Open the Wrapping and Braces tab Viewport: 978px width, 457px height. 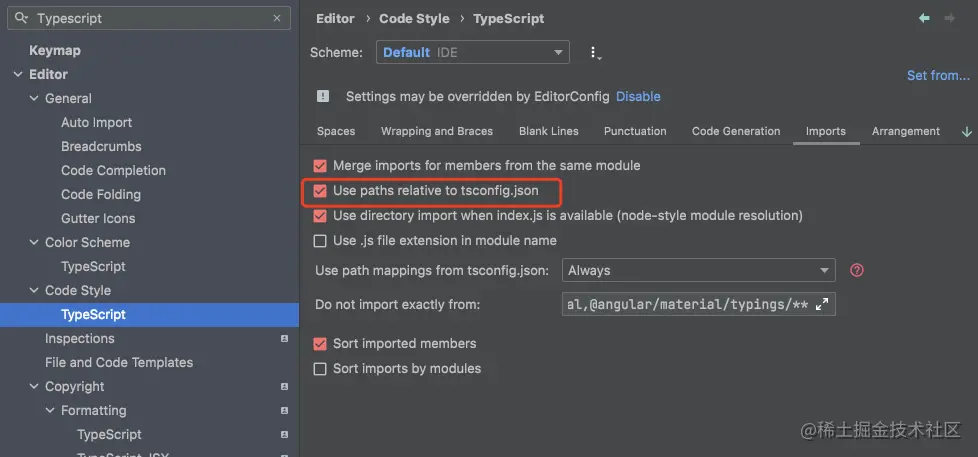coord(436,131)
